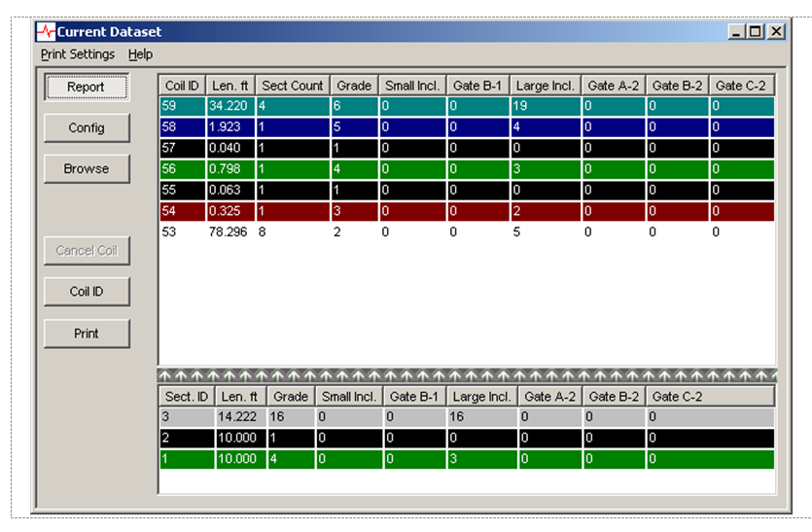Select coil 58 blue row
The width and height of the screenshot is (812, 532).
pos(467,127)
